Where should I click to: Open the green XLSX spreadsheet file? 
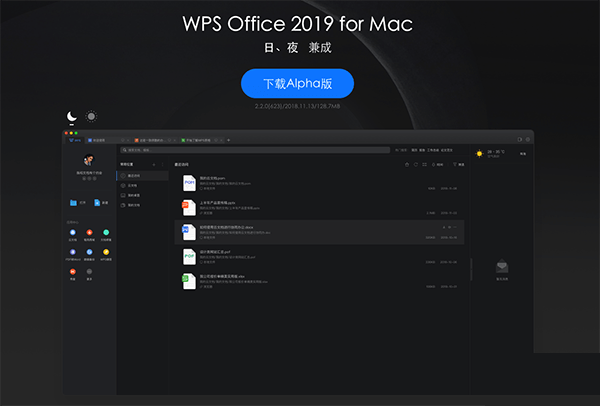188,281
